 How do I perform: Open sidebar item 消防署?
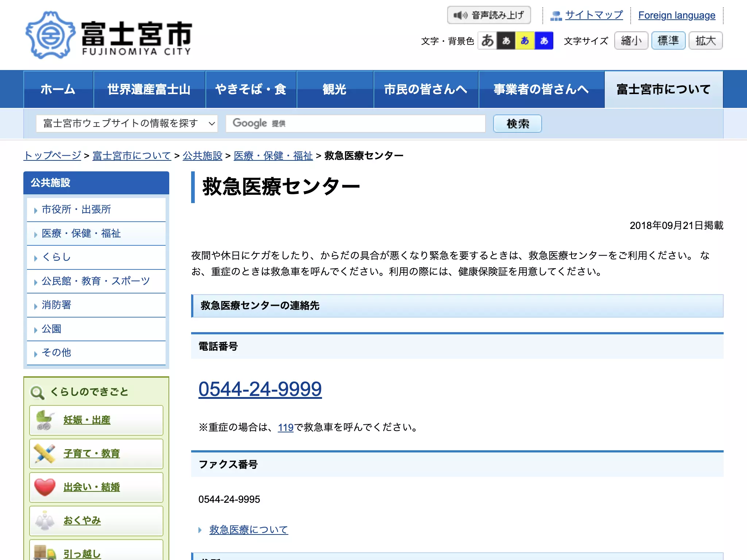pyautogui.click(x=96, y=305)
